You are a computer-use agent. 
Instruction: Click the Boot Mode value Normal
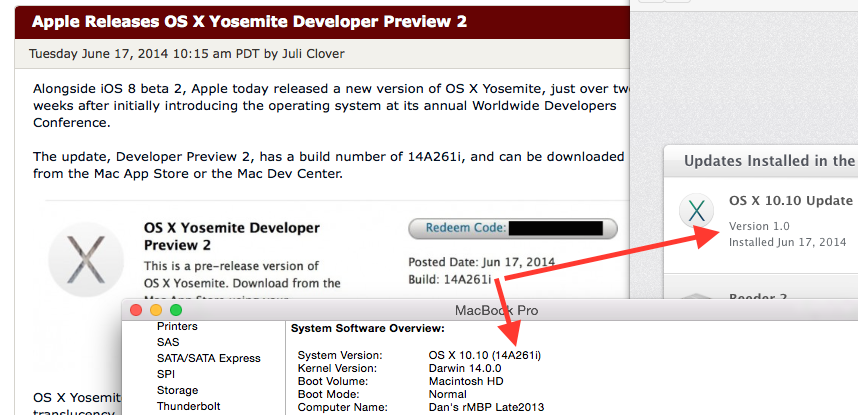tap(448, 394)
